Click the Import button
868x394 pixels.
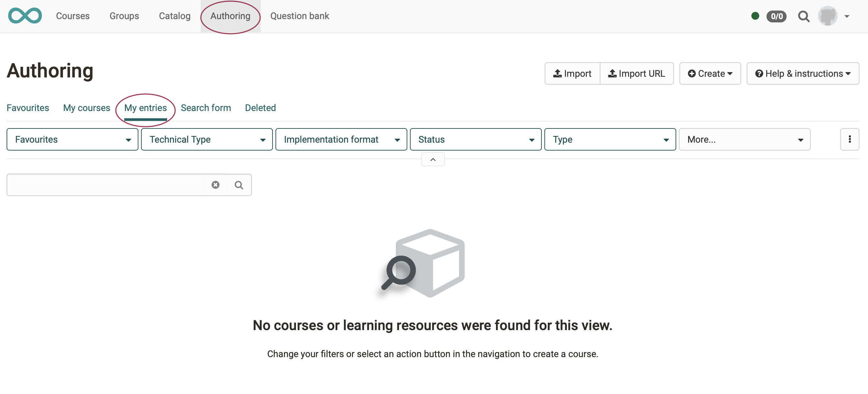[572, 73]
